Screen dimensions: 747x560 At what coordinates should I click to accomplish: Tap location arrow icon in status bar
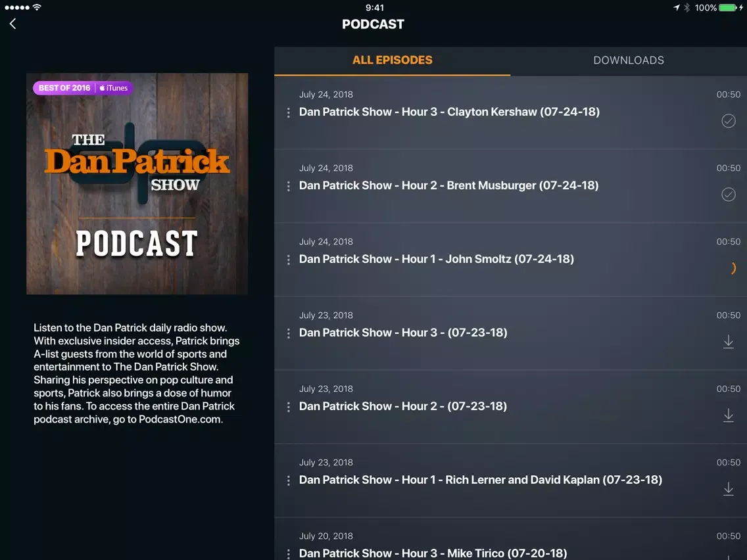coord(677,8)
